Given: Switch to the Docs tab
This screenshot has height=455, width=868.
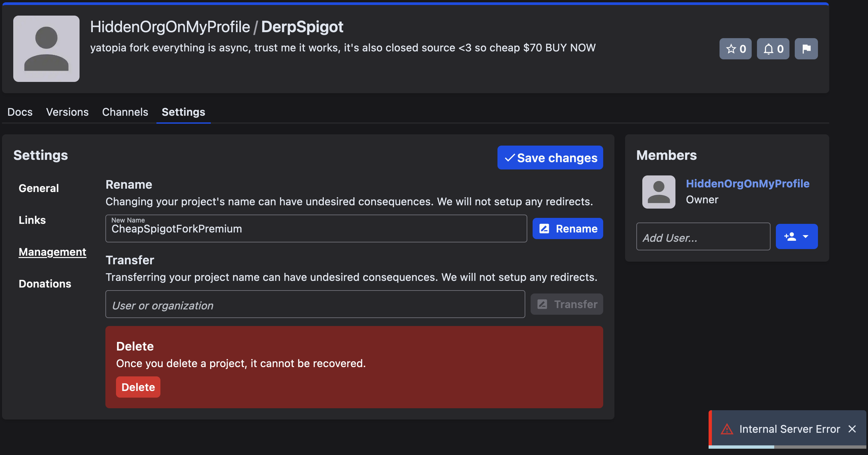Looking at the screenshot, I should pyautogui.click(x=20, y=112).
